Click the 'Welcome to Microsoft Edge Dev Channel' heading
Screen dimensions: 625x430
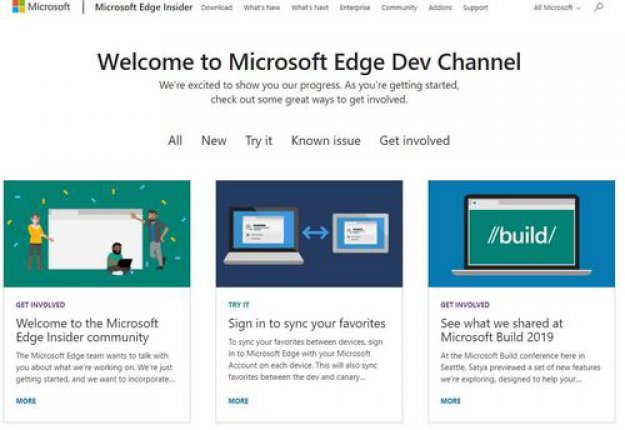[x=309, y=62]
